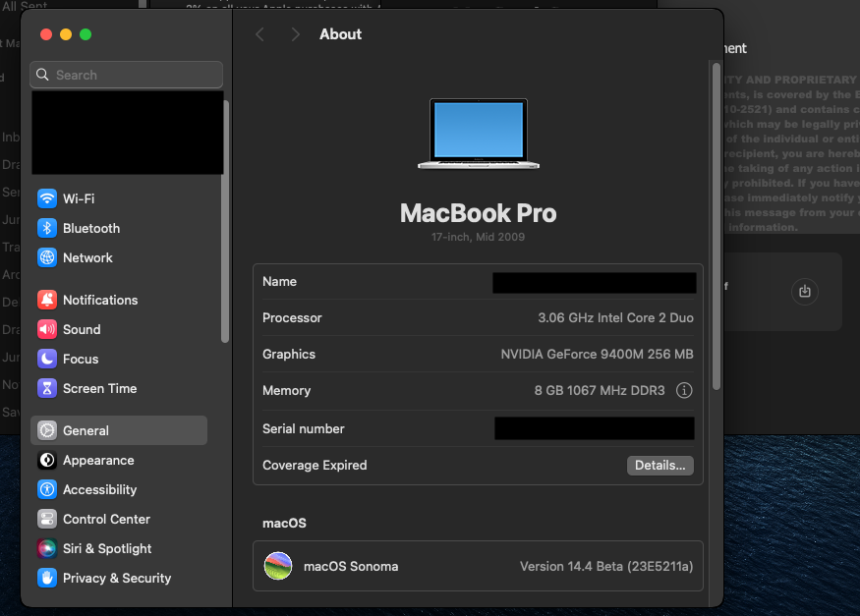Open Wi-Fi settings icon in sidebar

point(47,198)
